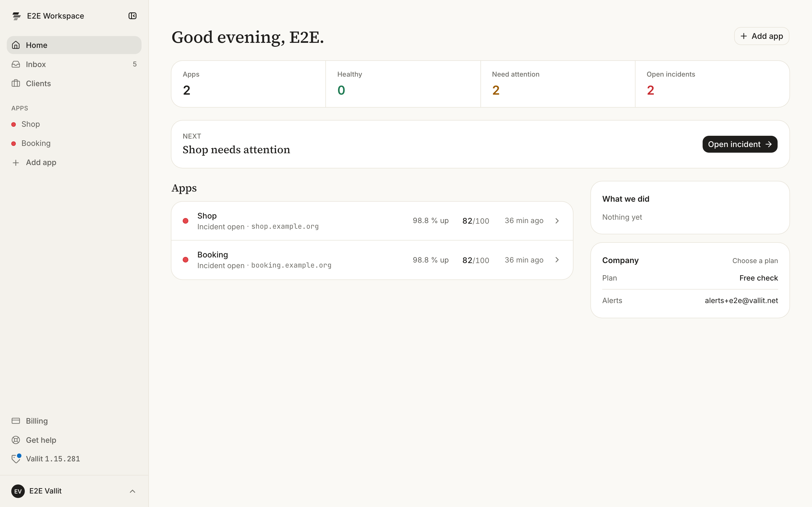
Task: Expand Shop app row chevron
Action: [557, 221]
